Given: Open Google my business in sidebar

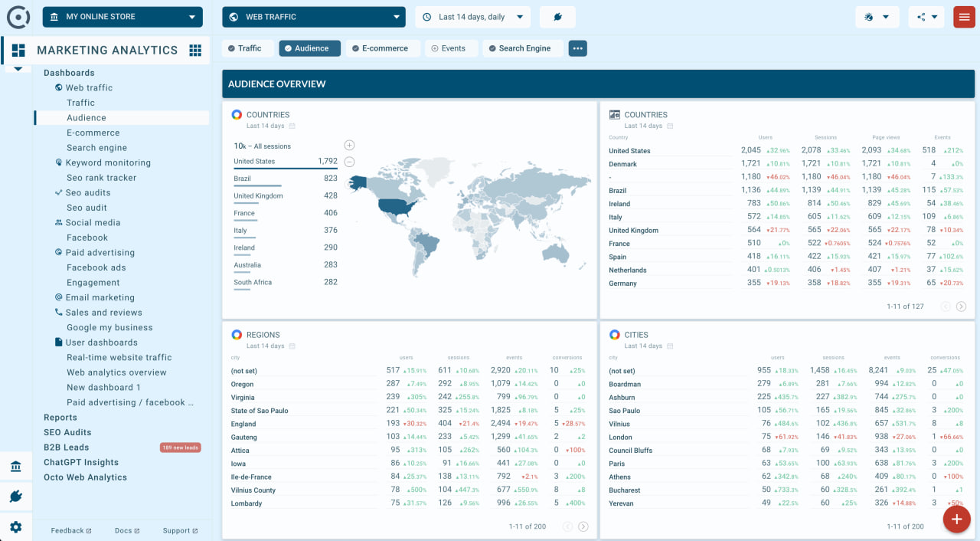Looking at the screenshot, I should coord(109,327).
